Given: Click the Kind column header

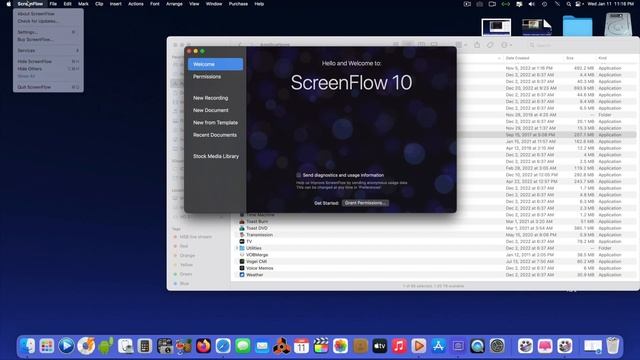Looking at the screenshot, I should 602,58.
